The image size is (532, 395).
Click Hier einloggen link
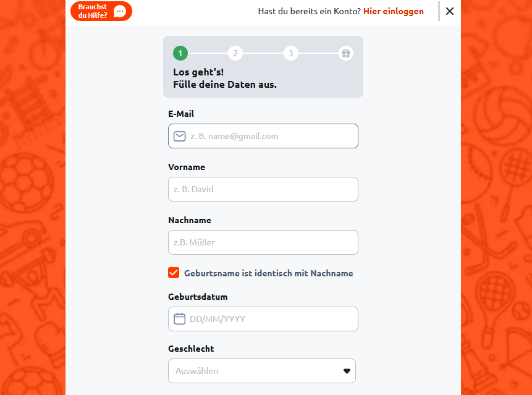click(x=393, y=11)
